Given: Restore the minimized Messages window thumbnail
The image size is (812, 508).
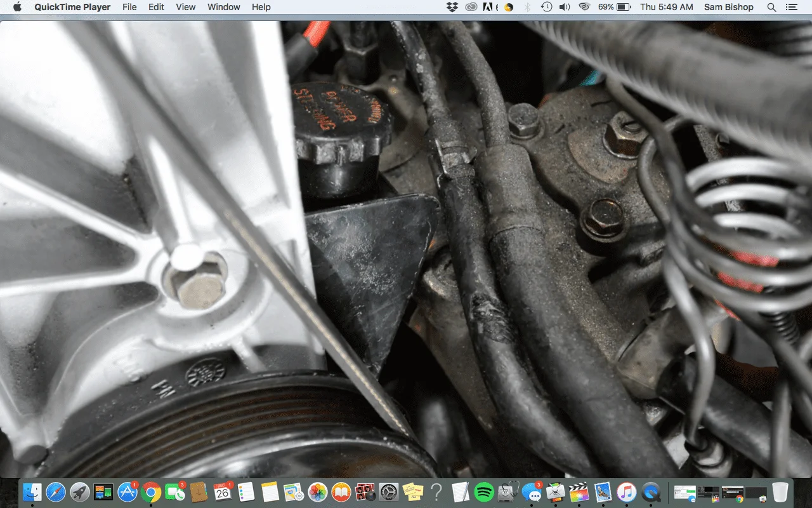Looking at the screenshot, I should (x=685, y=492).
